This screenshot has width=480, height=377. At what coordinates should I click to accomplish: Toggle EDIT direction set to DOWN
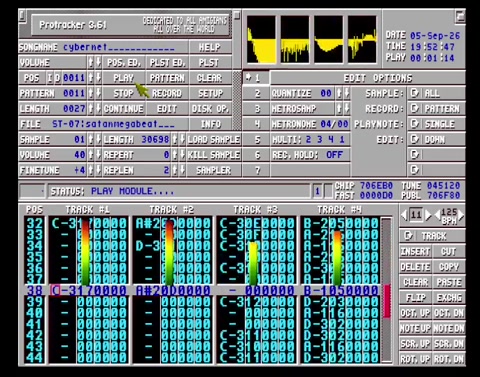click(x=436, y=139)
